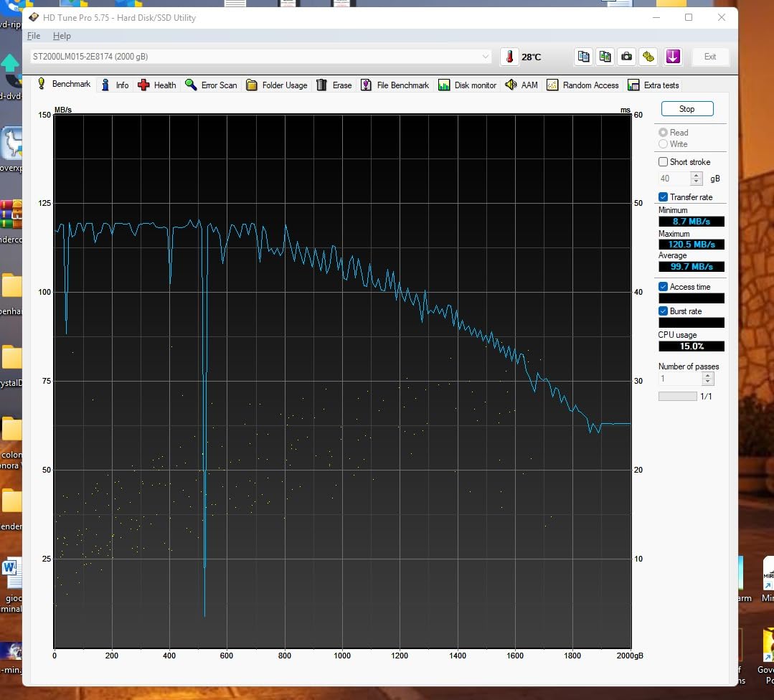Copy info to clipboard icon
The height and width of the screenshot is (700, 774).
point(583,57)
